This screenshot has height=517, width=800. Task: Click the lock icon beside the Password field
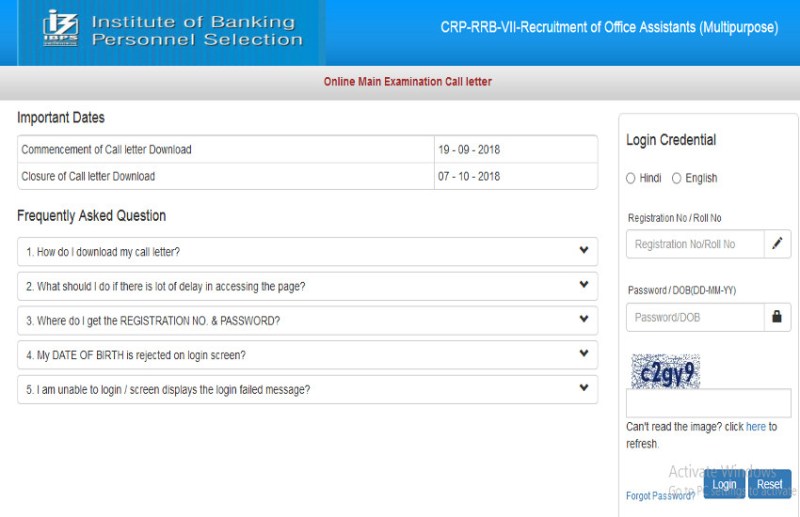pyautogui.click(x=777, y=317)
